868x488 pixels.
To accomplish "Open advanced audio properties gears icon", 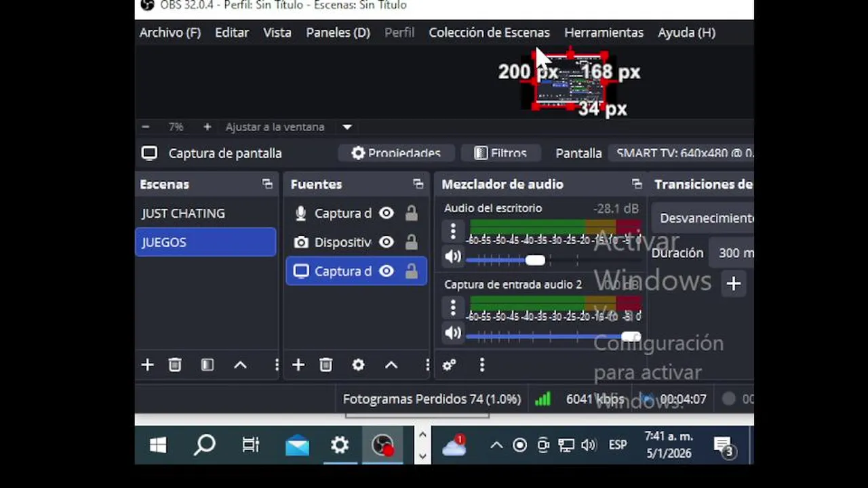I will [x=449, y=365].
